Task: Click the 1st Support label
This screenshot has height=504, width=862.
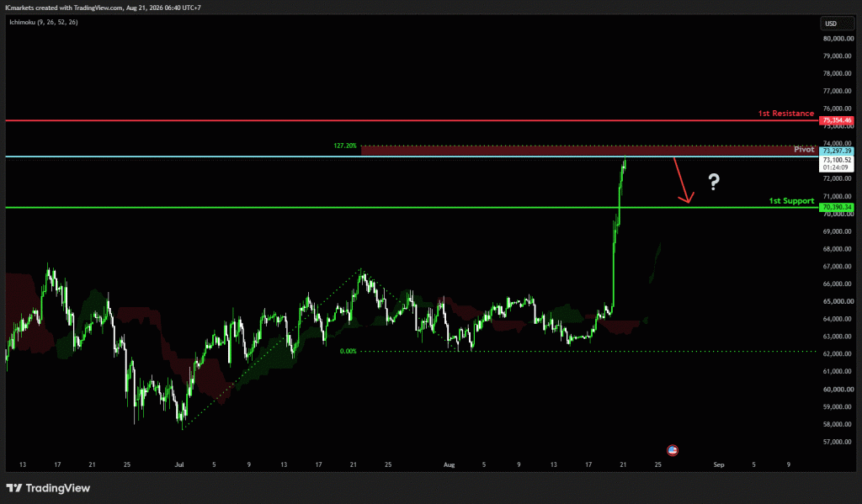Action: point(791,200)
